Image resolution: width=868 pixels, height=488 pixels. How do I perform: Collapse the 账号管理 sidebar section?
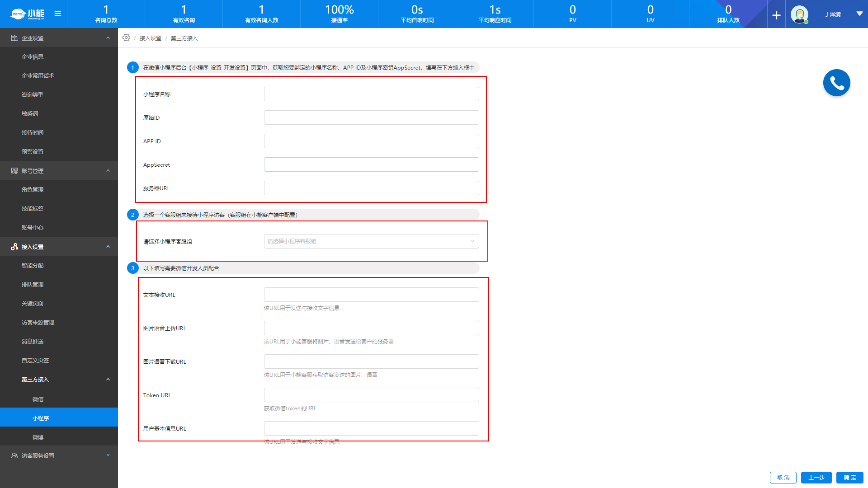point(108,171)
